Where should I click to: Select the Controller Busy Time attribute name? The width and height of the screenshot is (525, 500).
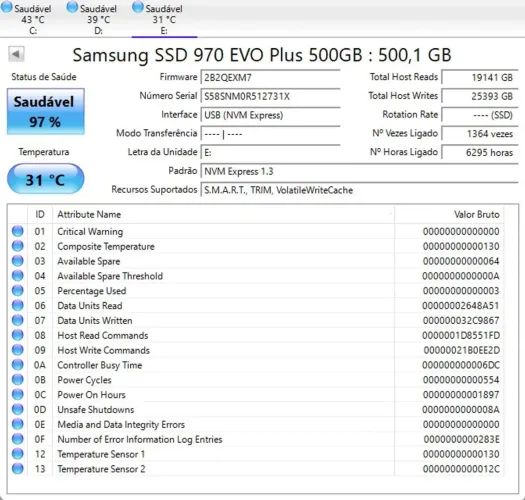point(100,365)
